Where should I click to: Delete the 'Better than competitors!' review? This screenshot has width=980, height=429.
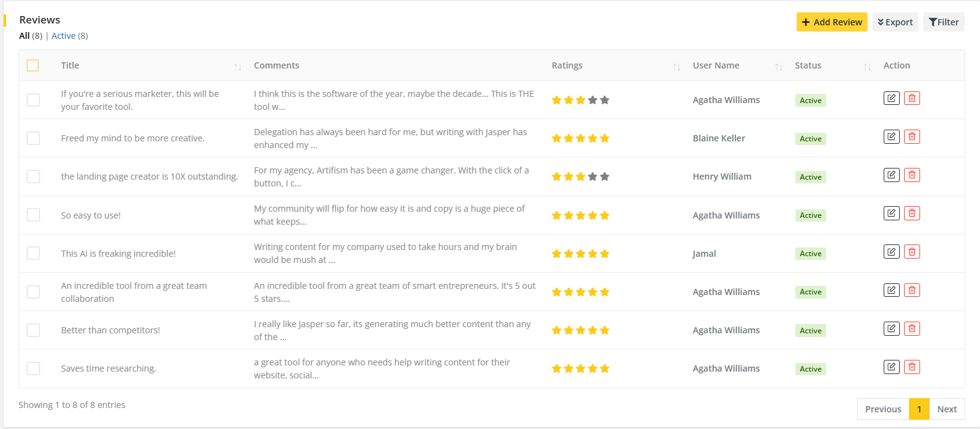pyautogui.click(x=911, y=328)
